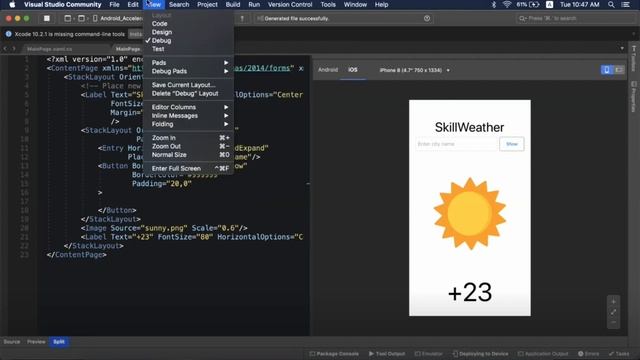
Task: Expand the Editor Columns submenu
Action: pyautogui.click(x=189, y=107)
